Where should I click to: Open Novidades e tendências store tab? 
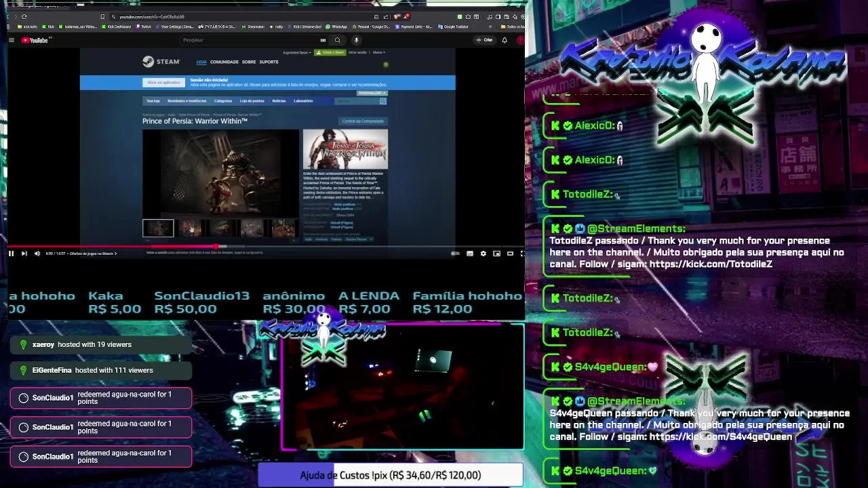(x=186, y=101)
